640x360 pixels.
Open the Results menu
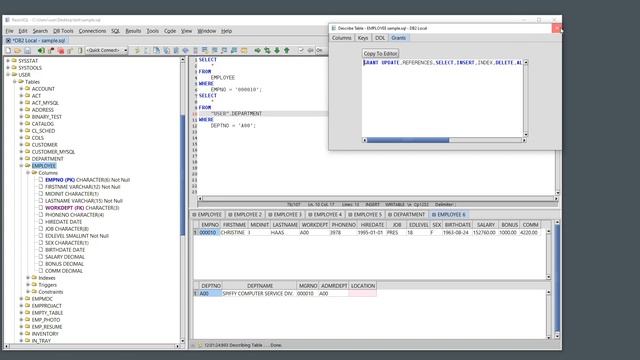coord(133,31)
